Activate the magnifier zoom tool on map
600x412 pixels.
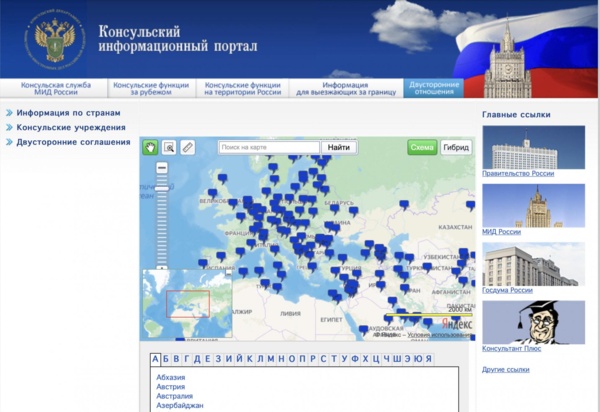click(169, 148)
